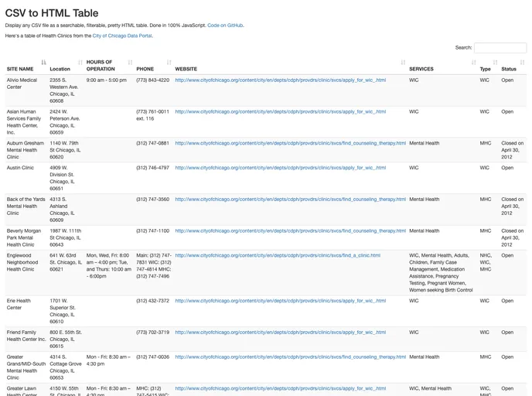Open the Englewood Neighborhood find_a_clinic link
The width and height of the screenshot is (532, 396).
[x=278, y=255]
